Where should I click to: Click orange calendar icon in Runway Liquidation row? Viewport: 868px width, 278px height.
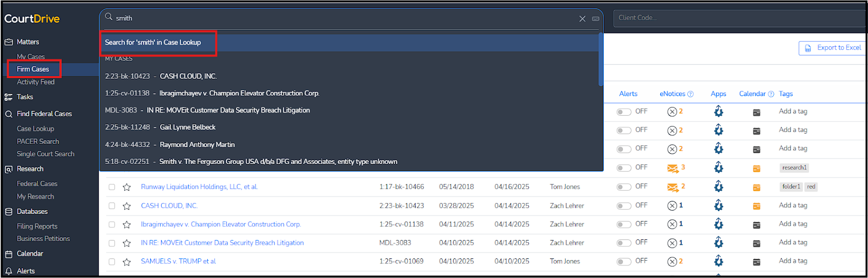coord(757,187)
